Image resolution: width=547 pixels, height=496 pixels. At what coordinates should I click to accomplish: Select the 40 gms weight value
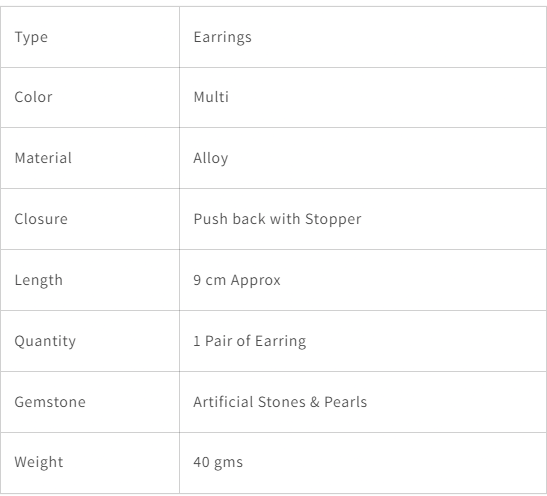(218, 463)
